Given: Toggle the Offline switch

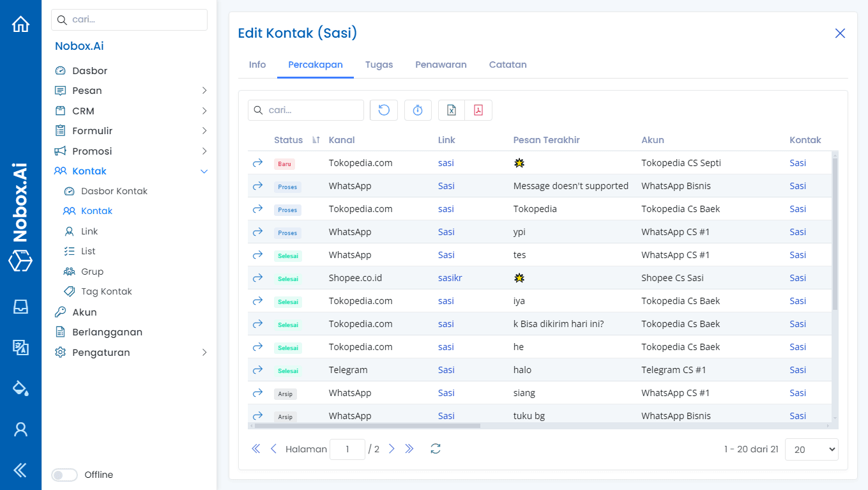Looking at the screenshot, I should 64,475.
